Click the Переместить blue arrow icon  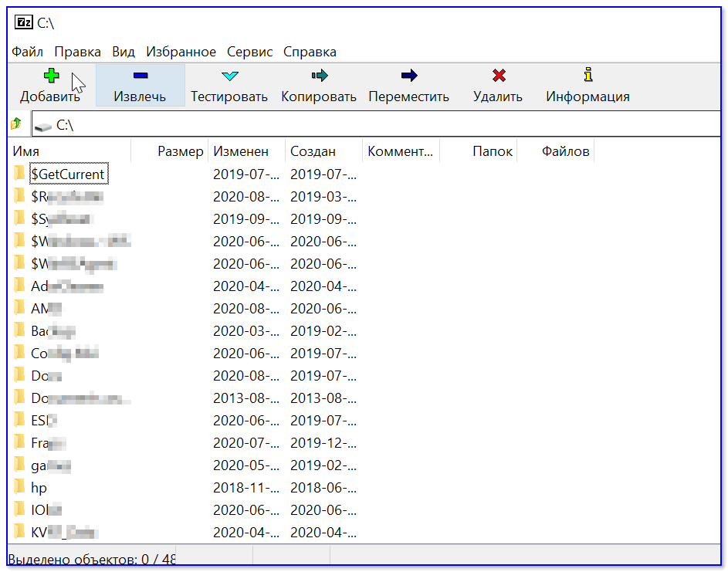408,76
